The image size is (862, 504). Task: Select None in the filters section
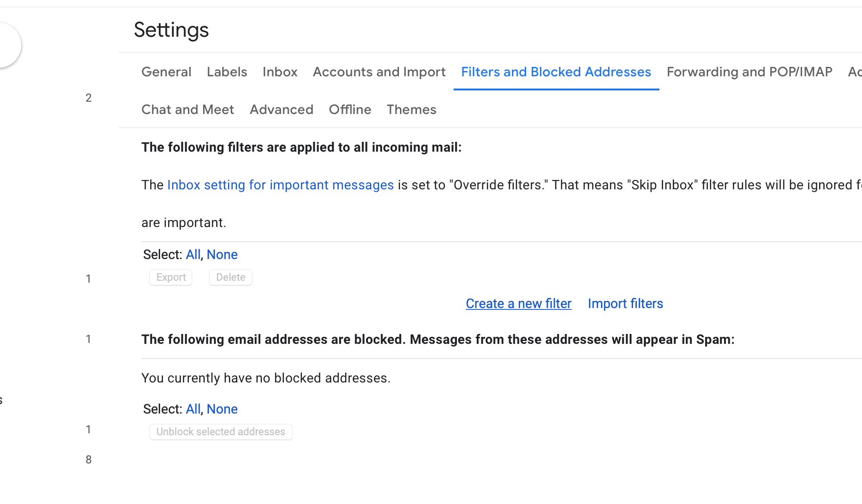pyautogui.click(x=222, y=255)
